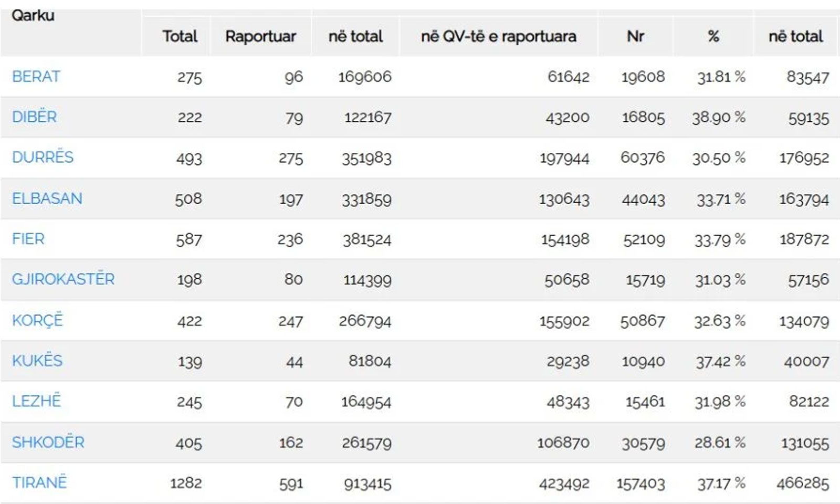This screenshot has width=840, height=504.
Task: Click the Raportuar column header
Action: (260, 37)
